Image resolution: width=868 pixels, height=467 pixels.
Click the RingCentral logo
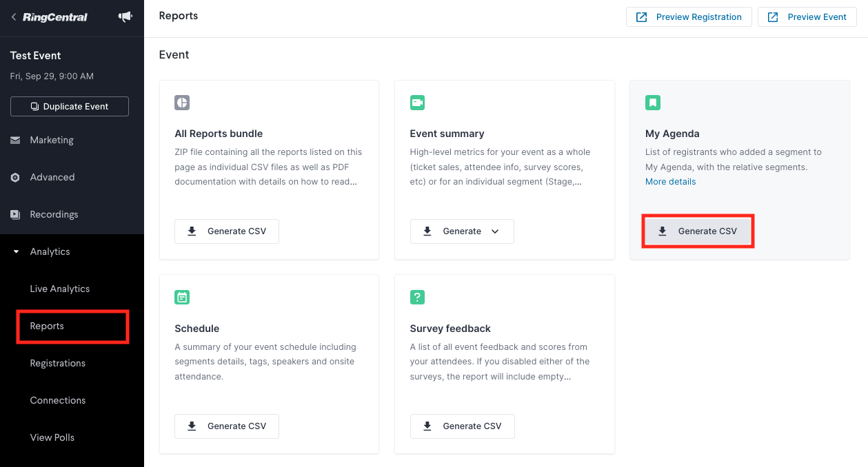coord(55,17)
